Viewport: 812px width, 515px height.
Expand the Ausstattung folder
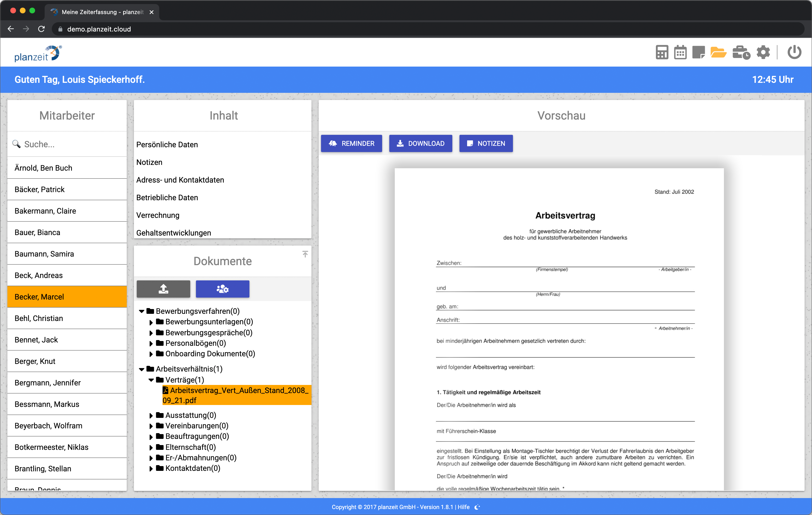click(x=151, y=415)
